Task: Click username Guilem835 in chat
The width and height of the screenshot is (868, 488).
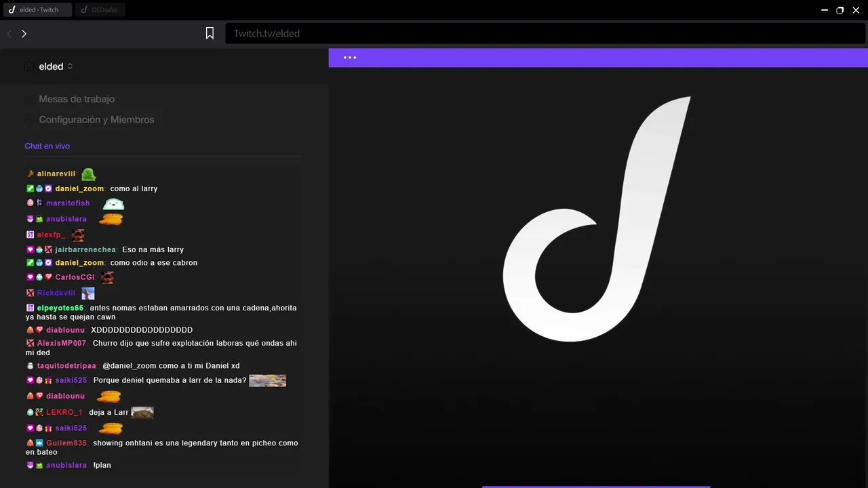Action: (66, 443)
